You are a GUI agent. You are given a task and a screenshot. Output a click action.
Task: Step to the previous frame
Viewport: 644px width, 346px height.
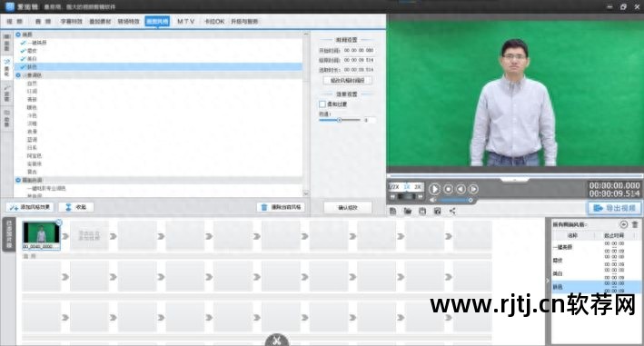(461, 189)
